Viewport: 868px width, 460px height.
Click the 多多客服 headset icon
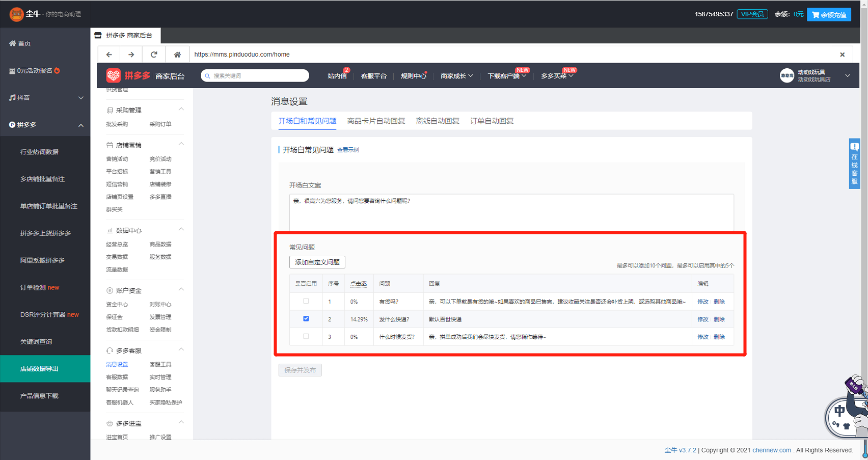[x=110, y=351]
